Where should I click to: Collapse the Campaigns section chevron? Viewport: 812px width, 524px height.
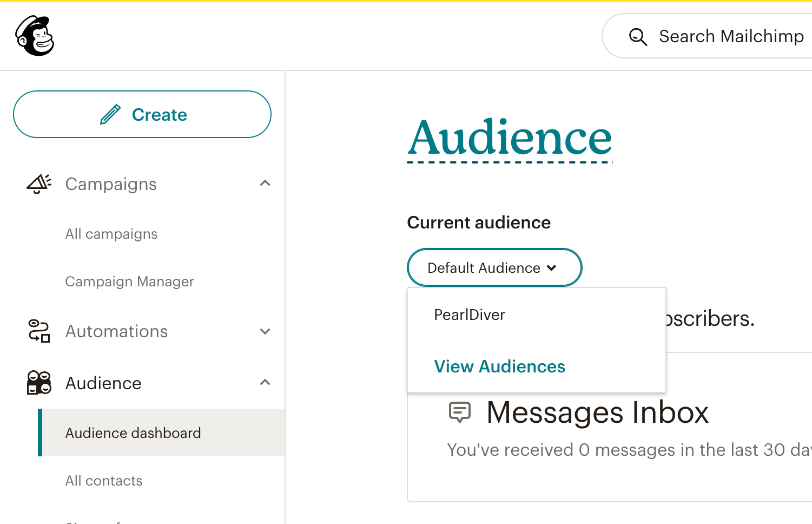point(265,184)
